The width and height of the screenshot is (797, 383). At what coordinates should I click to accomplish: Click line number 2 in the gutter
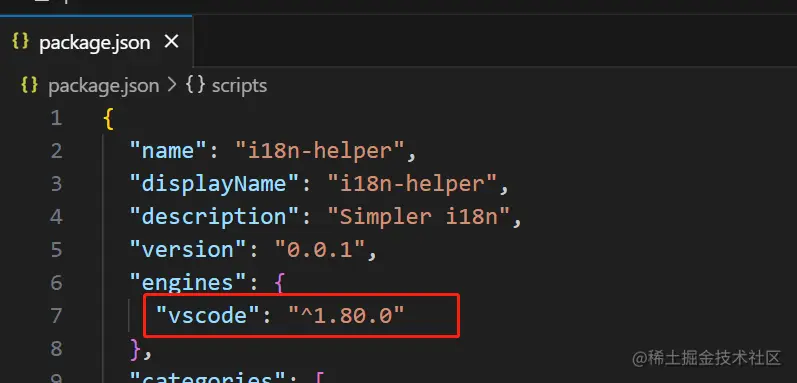[x=56, y=151]
